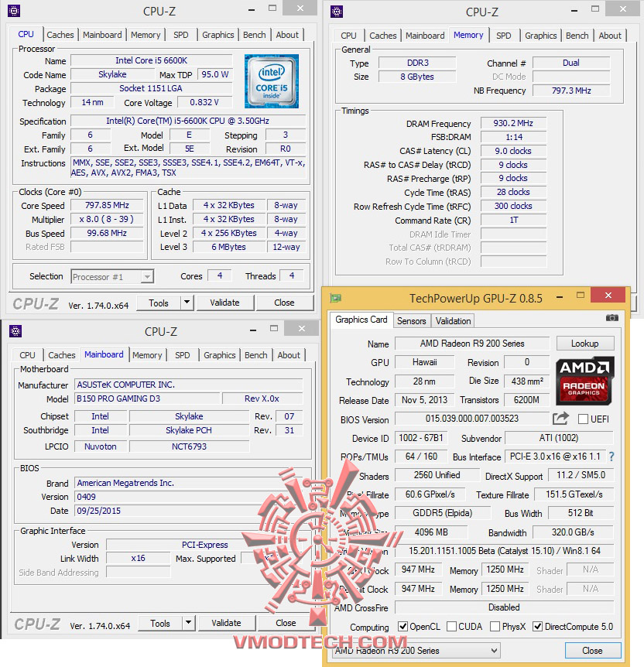644x667 pixels.
Task: Click the Driver Version 15.201.1151.1005 field
Action: [505, 551]
